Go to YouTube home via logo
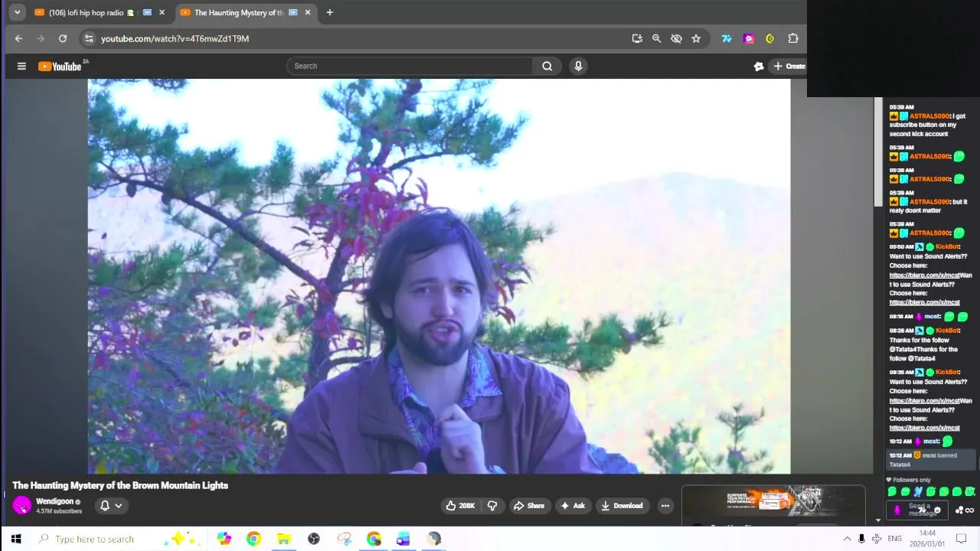Viewport: 980px width, 551px height. [x=60, y=66]
